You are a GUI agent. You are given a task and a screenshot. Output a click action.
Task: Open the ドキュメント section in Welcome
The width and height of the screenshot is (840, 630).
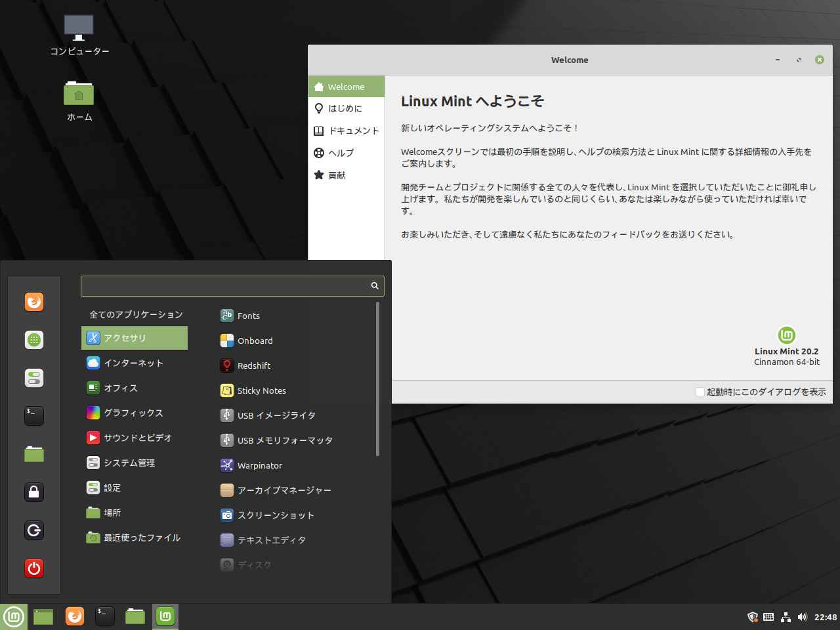pos(354,131)
